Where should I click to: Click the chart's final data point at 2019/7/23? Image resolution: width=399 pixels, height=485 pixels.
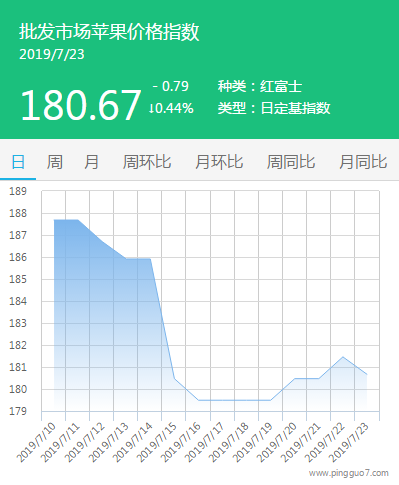click(x=367, y=374)
